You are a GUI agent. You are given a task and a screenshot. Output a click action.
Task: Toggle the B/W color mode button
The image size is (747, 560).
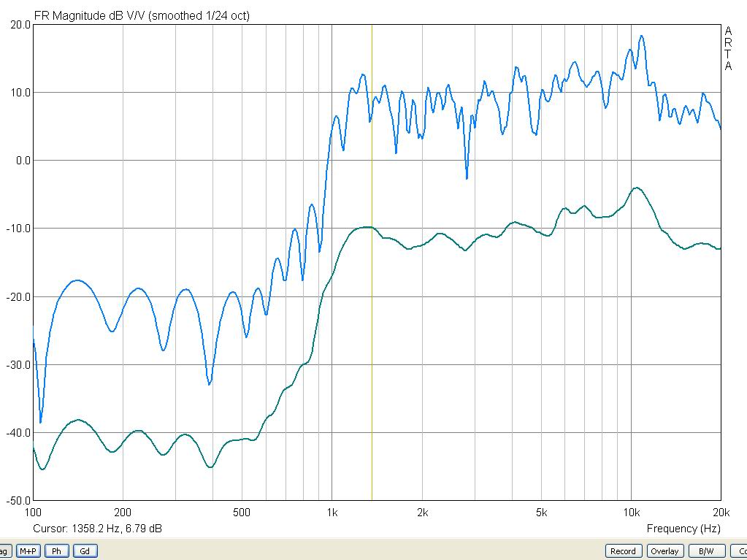pyautogui.click(x=706, y=551)
